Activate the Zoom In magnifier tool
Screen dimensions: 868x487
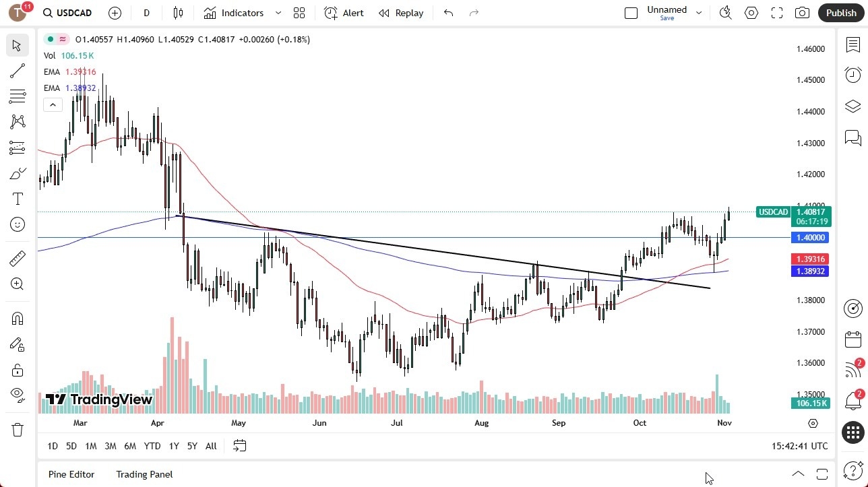[18, 284]
